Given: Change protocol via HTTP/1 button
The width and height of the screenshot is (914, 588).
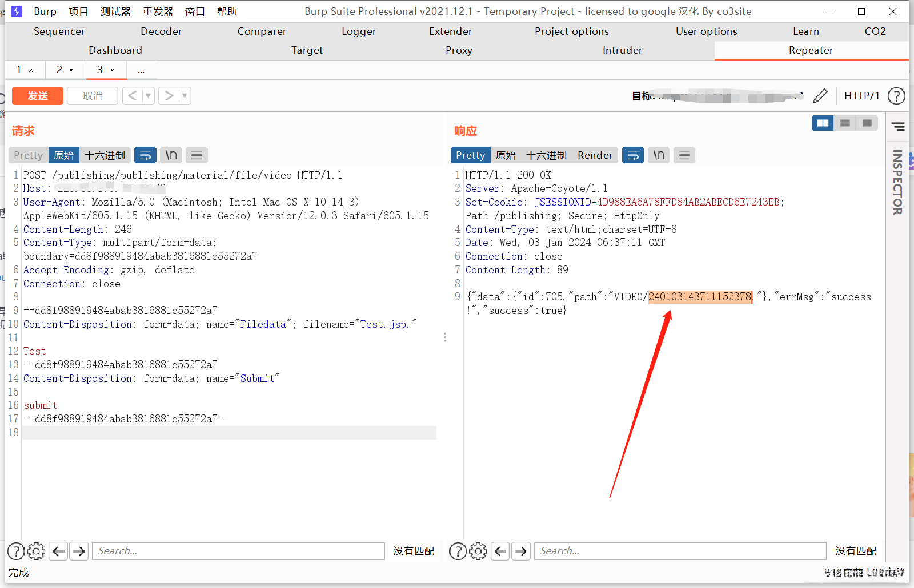Looking at the screenshot, I should coord(862,96).
